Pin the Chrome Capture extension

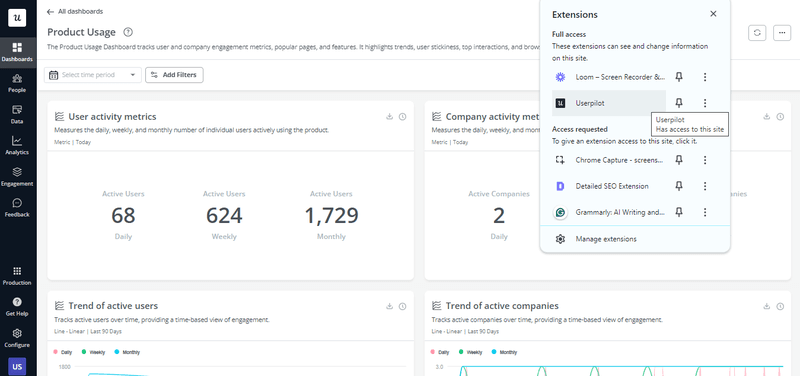click(x=679, y=160)
